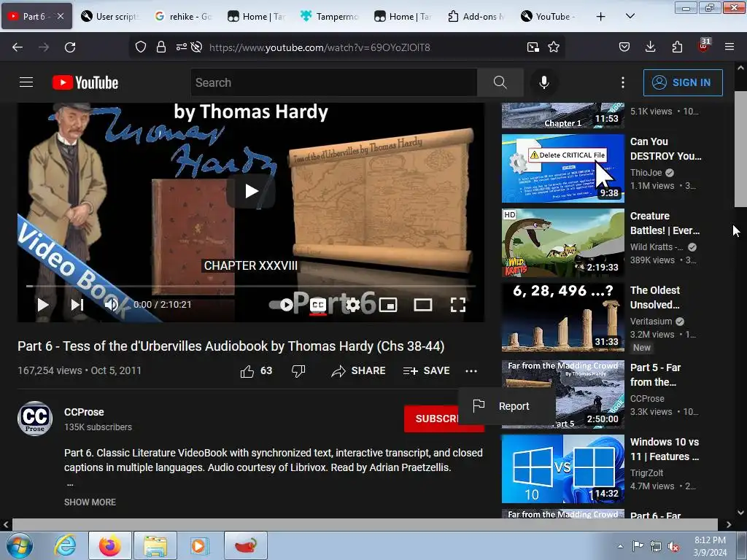
Task: Open the extensions puzzle menu
Action: click(x=677, y=47)
